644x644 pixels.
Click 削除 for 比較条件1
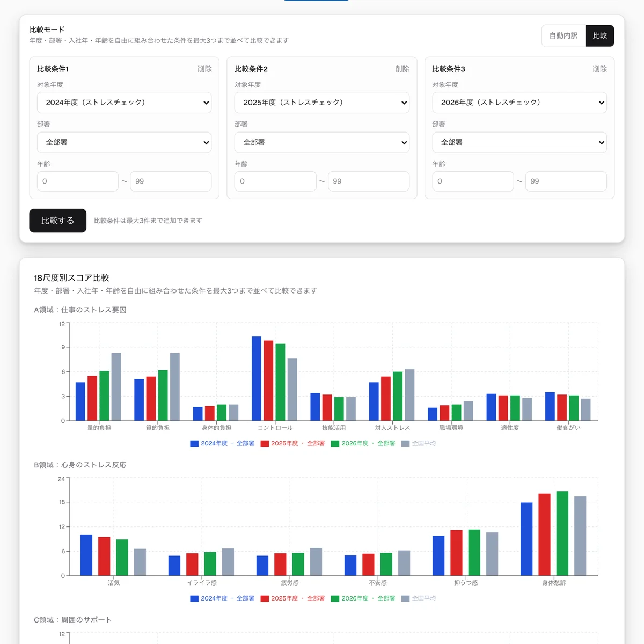point(204,69)
